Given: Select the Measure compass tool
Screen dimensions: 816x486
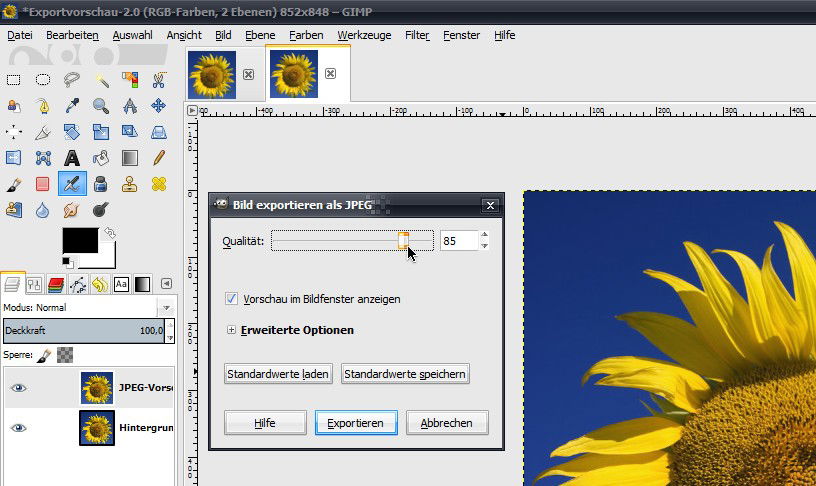Looking at the screenshot, I should tap(130, 106).
